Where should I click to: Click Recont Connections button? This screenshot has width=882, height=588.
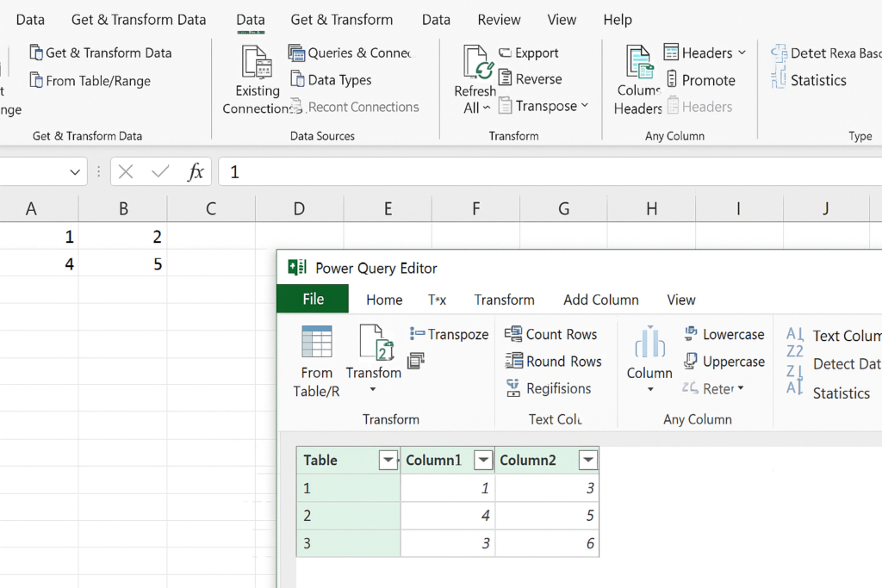point(354,107)
